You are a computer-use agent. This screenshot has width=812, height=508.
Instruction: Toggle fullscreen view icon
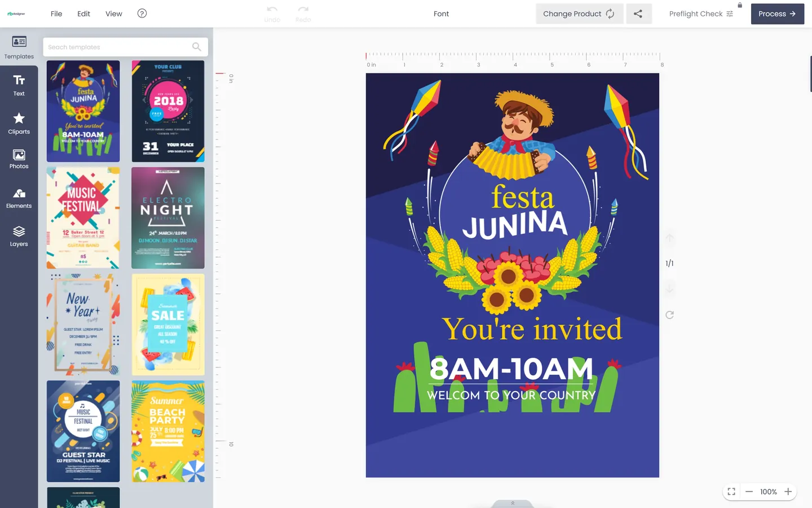[x=731, y=492]
